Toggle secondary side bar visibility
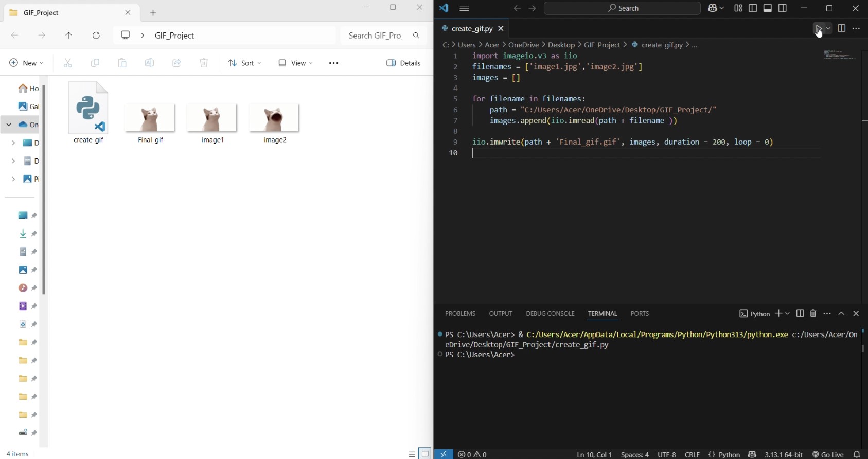The image size is (868, 459). (x=783, y=8)
